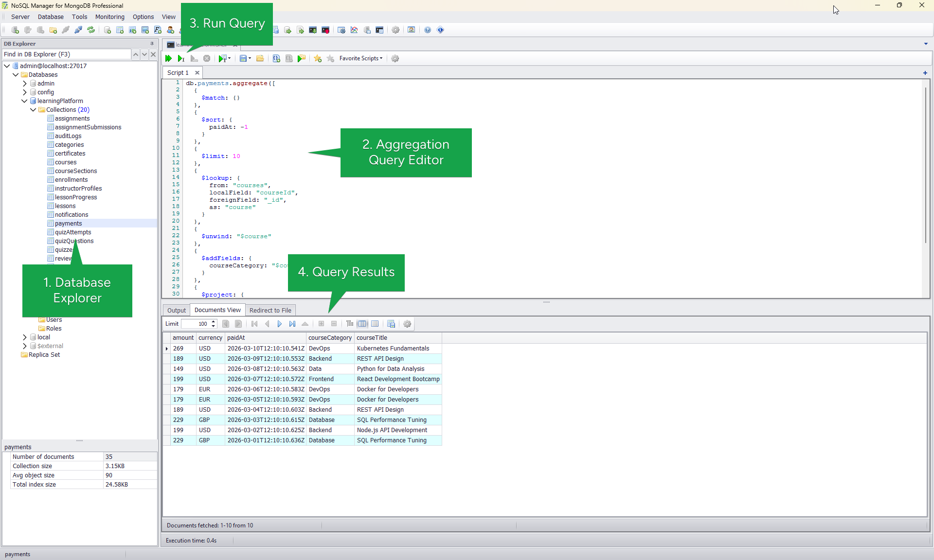Select the Script 1 tab
The image size is (934, 560).
click(178, 73)
